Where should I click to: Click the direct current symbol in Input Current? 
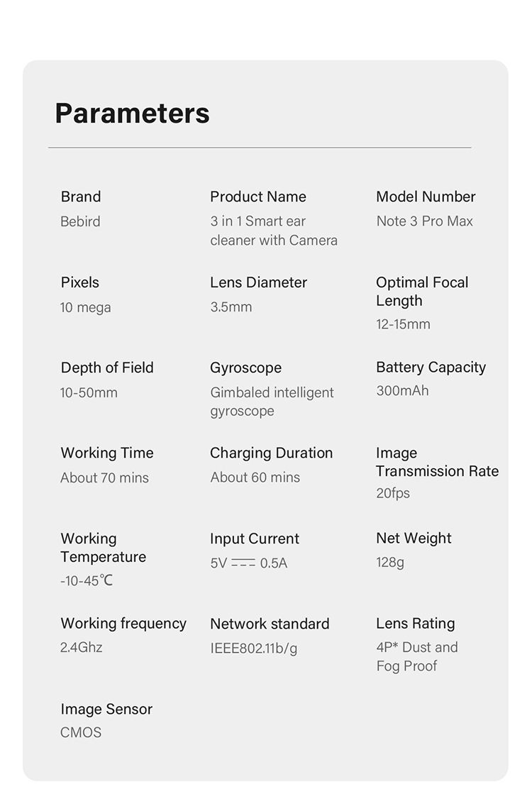pyautogui.click(x=243, y=563)
